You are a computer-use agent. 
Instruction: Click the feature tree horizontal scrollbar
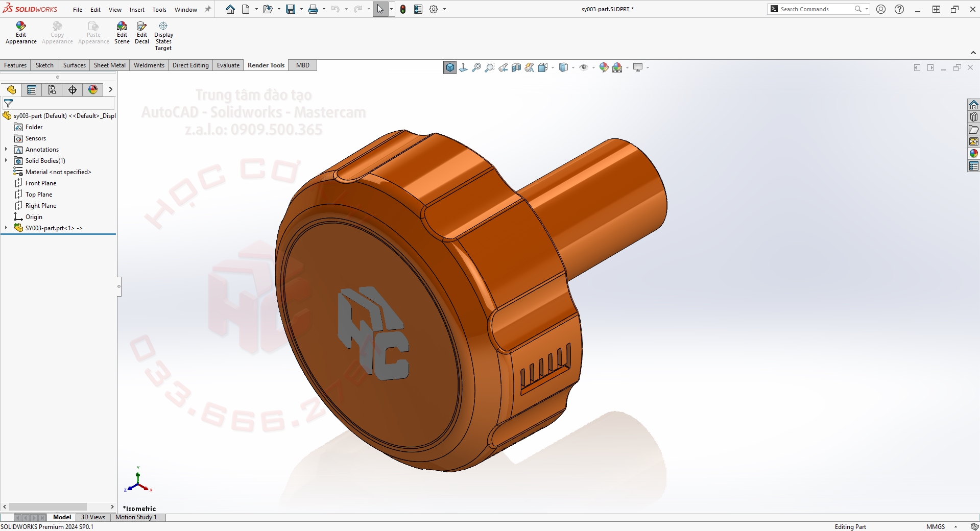[x=48, y=507]
